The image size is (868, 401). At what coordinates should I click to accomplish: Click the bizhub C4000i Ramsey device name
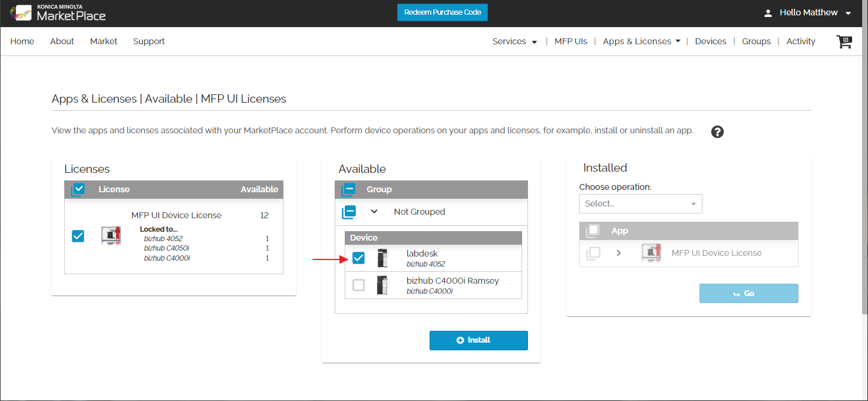[x=453, y=281]
